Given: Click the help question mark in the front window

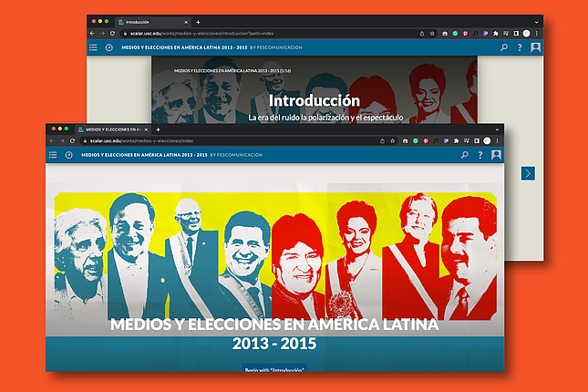Looking at the screenshot, I should point(480,155).
